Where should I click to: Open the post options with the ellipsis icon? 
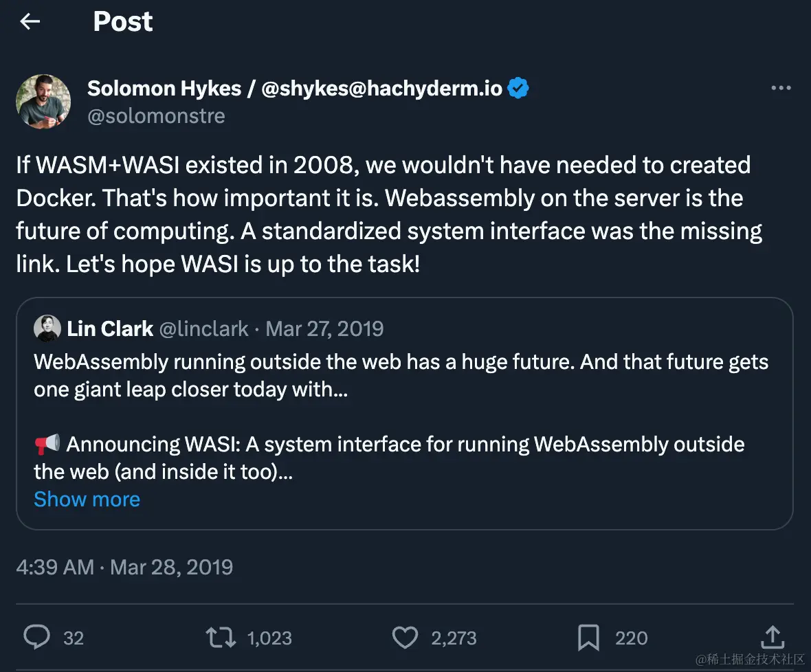click(x=780, y=87)
